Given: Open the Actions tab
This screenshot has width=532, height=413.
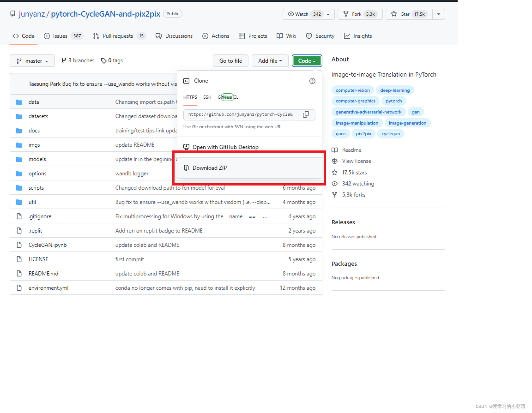Looking at the screenshot, I should pyautogui.click(x=216, y=36).
